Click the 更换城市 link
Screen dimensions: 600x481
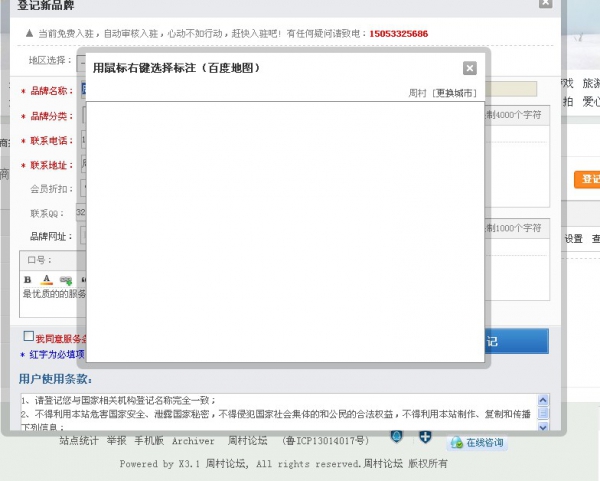click(454, 93)
